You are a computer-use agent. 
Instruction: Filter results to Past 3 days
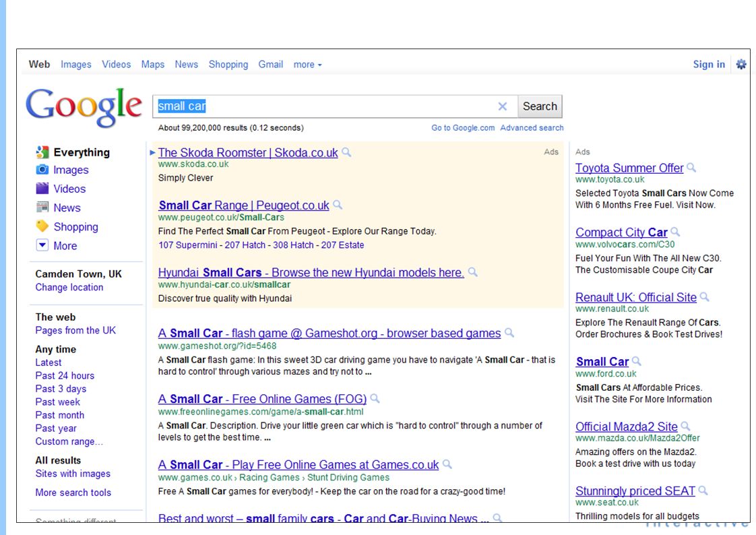pyautogui.click(x=61, y=389)
